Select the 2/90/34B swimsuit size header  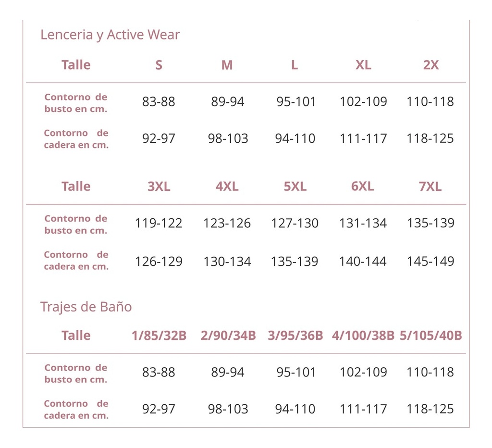[x=228, y=336]
